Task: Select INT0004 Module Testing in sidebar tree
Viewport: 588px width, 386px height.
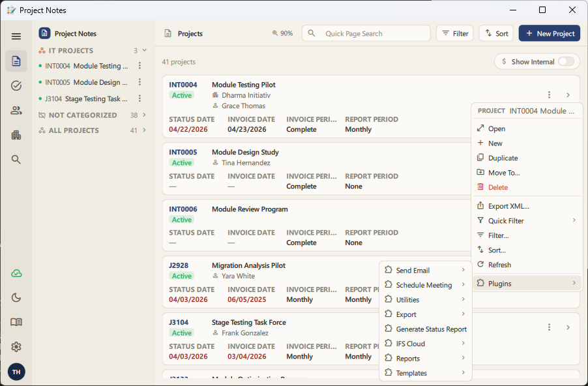Action: pyautogui.click(x=87, y=66)
